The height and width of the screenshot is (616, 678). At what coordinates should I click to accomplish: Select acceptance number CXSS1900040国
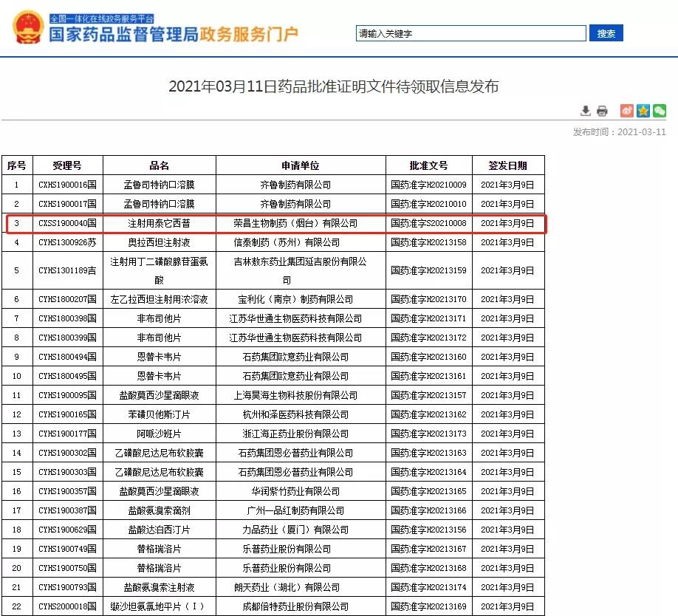(x=67, y=223)
